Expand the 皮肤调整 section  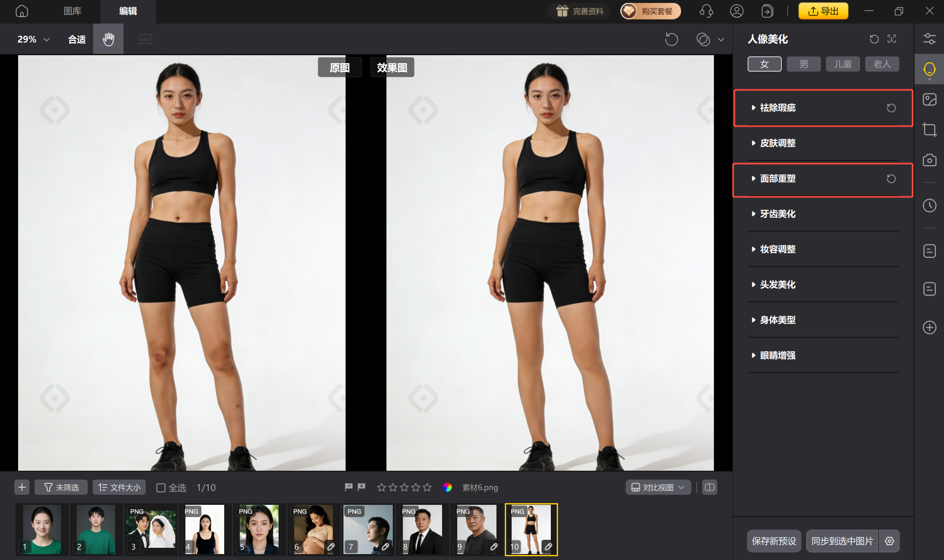(778, 143)
